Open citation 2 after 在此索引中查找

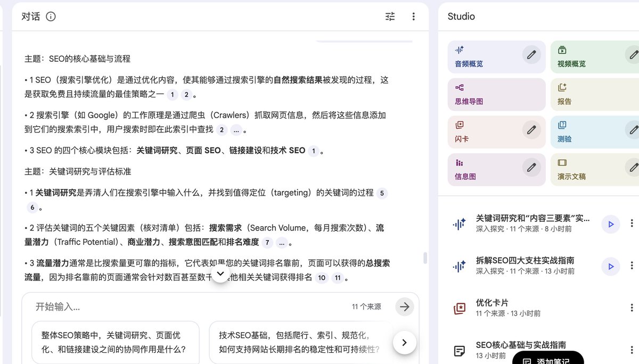click(222, 130)
